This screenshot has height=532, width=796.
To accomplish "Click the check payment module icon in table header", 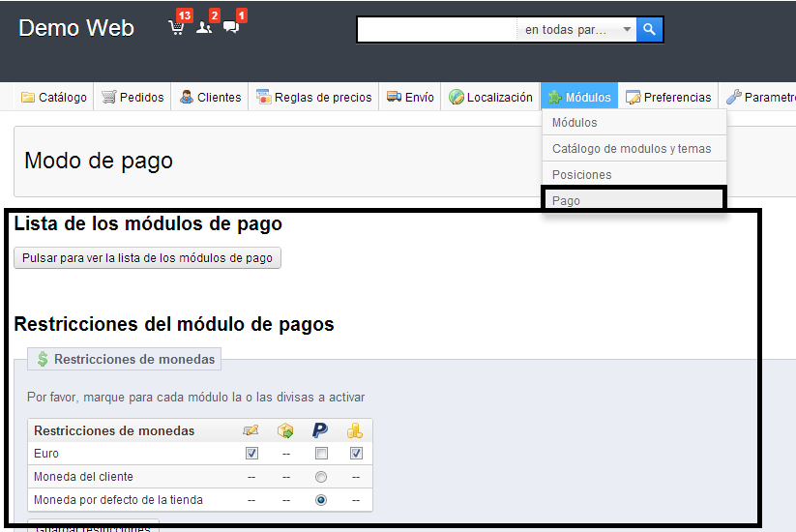I will pos(251,430).
